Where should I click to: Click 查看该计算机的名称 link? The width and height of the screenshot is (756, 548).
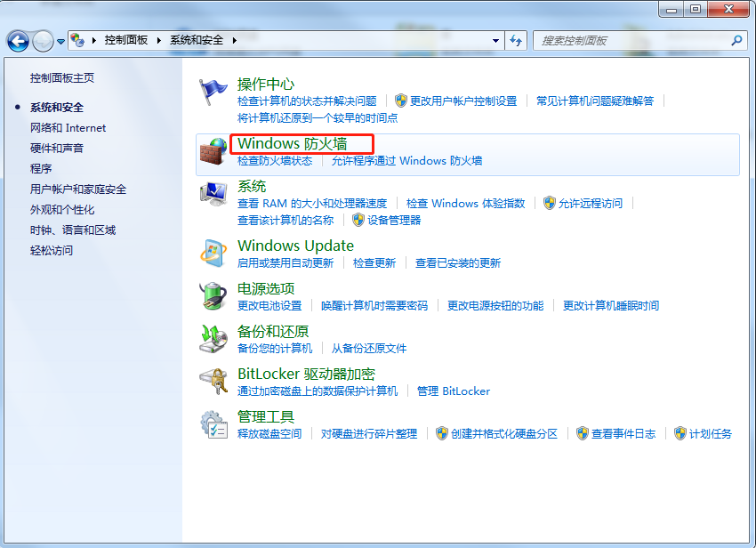pyautogui.click(x=286, y=220)
